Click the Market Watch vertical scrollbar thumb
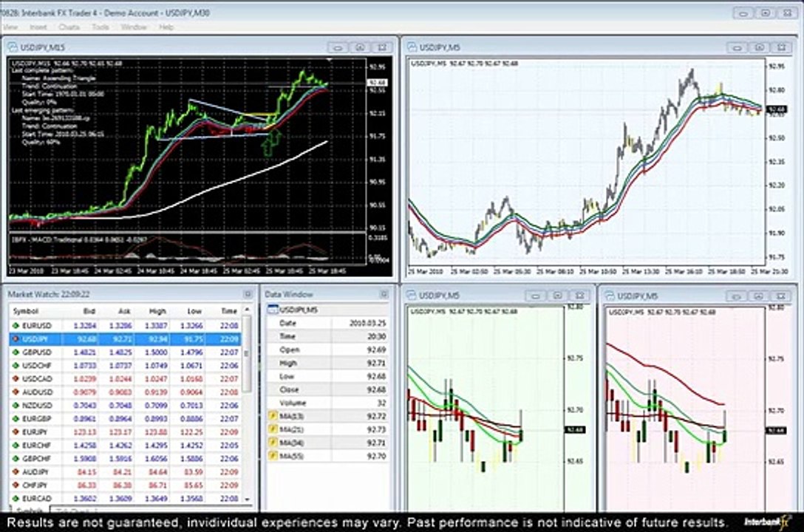 [247, 354]
